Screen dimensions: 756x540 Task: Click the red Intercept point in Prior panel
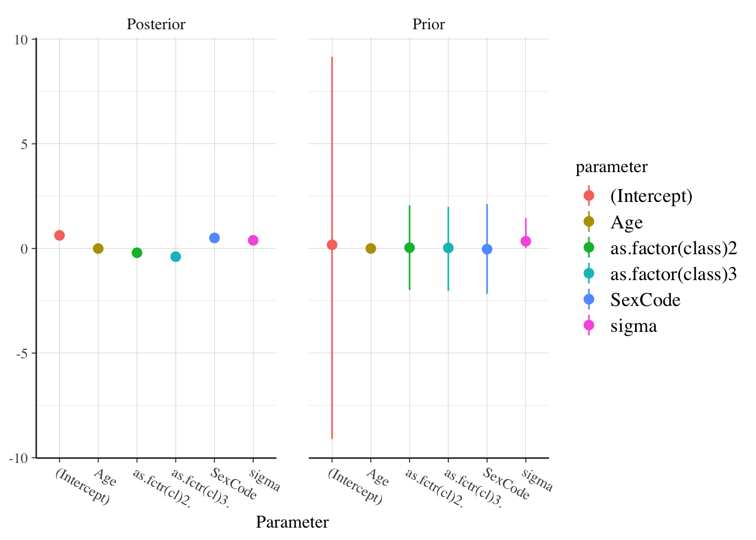(332, 245)
